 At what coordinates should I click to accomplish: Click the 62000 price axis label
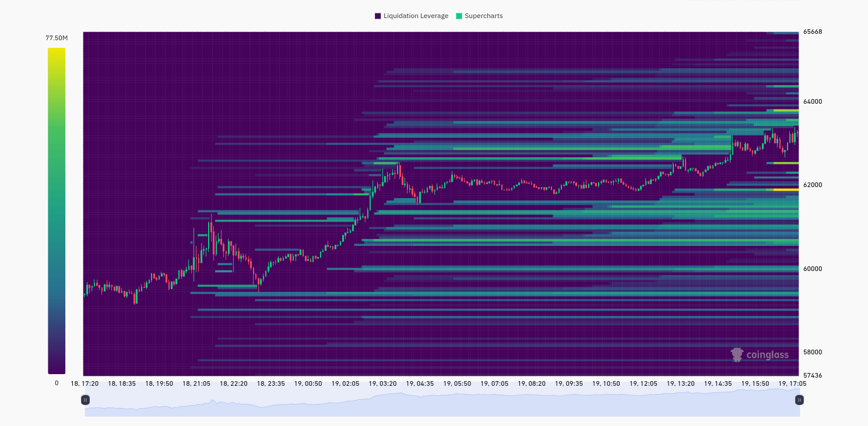[x=813, y=185]
